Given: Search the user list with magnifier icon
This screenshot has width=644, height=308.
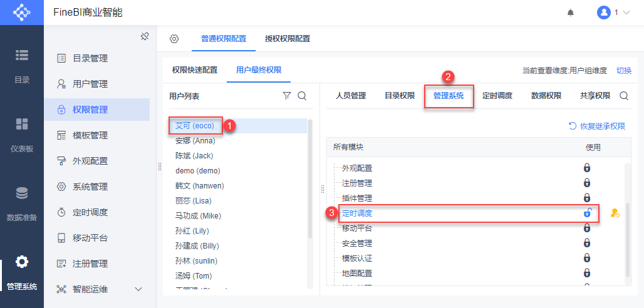Looking at the screenshot, I should pos(302,96).
